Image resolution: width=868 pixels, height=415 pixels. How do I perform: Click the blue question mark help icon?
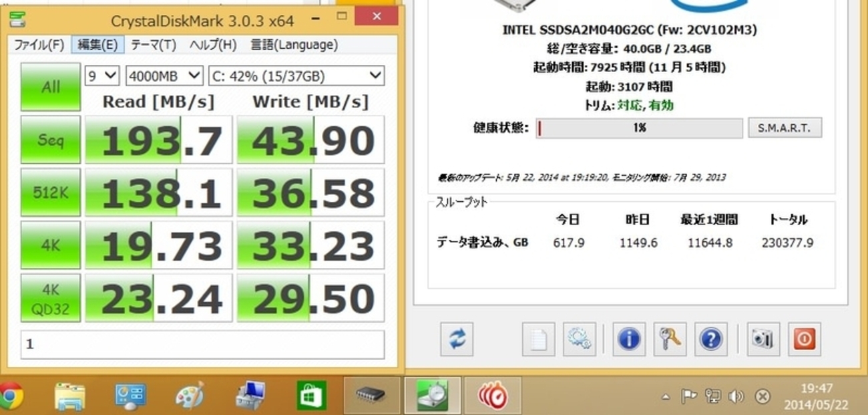click(711, 339)
